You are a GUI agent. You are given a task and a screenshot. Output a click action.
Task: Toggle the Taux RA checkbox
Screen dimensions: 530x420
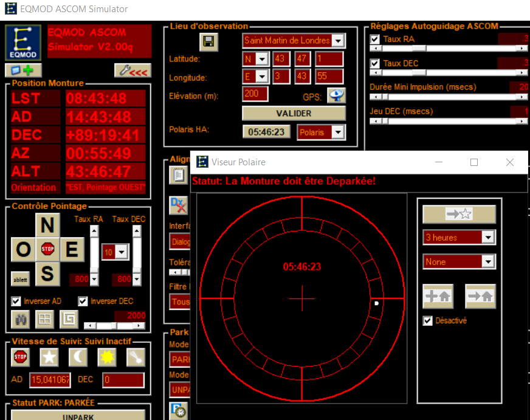click(374, 39)
